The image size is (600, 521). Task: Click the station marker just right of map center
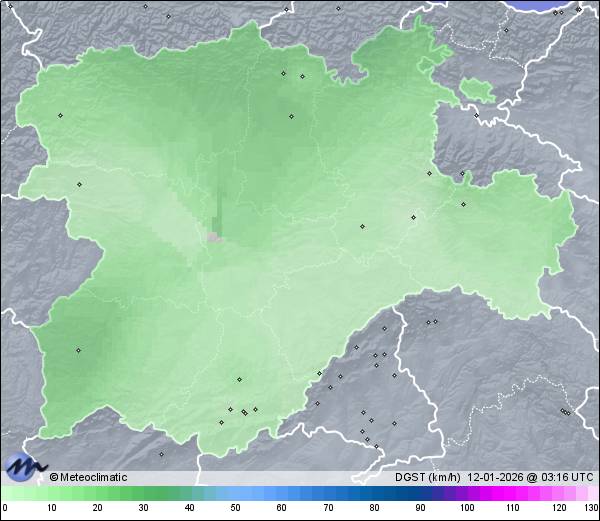click(362, 226)
